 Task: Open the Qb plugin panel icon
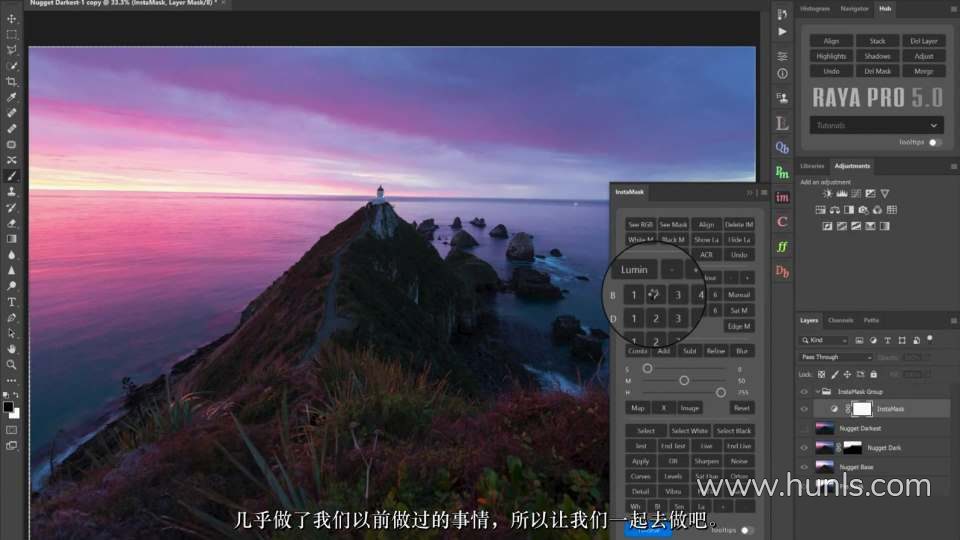point(782,148)
